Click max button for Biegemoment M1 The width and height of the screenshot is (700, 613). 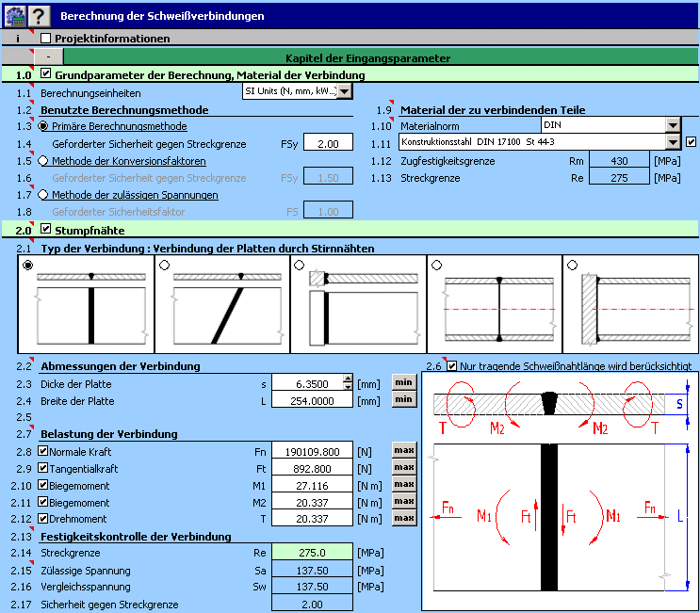[404, 485]
